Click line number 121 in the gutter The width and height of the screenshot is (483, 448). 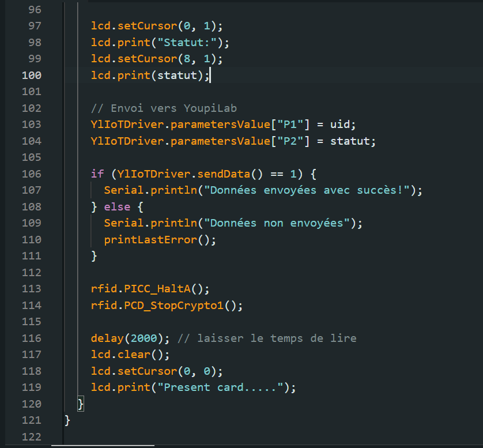pos(32,420)
